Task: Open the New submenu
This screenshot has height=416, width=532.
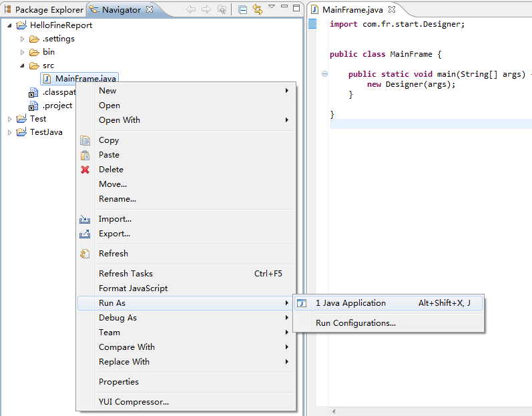Action: (x=186, y=91)
